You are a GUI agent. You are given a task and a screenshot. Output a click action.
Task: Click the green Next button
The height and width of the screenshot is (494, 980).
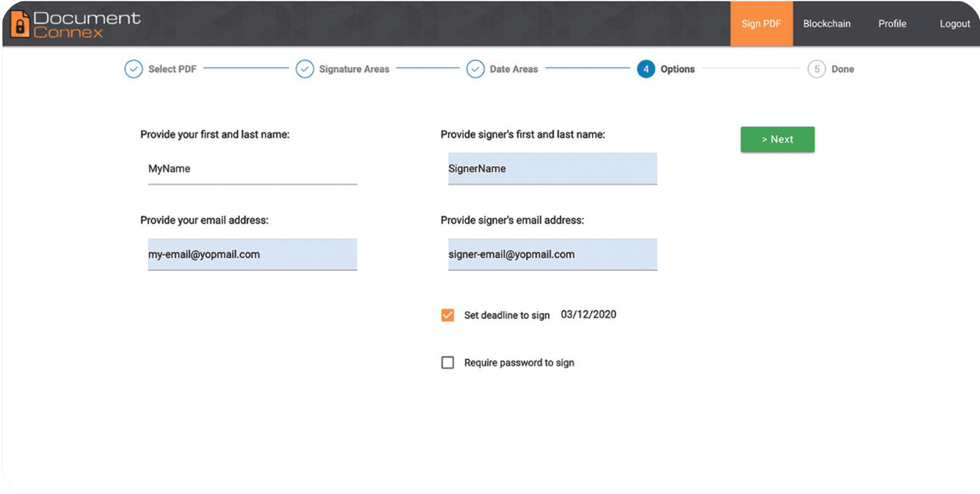tap(778, 139)
